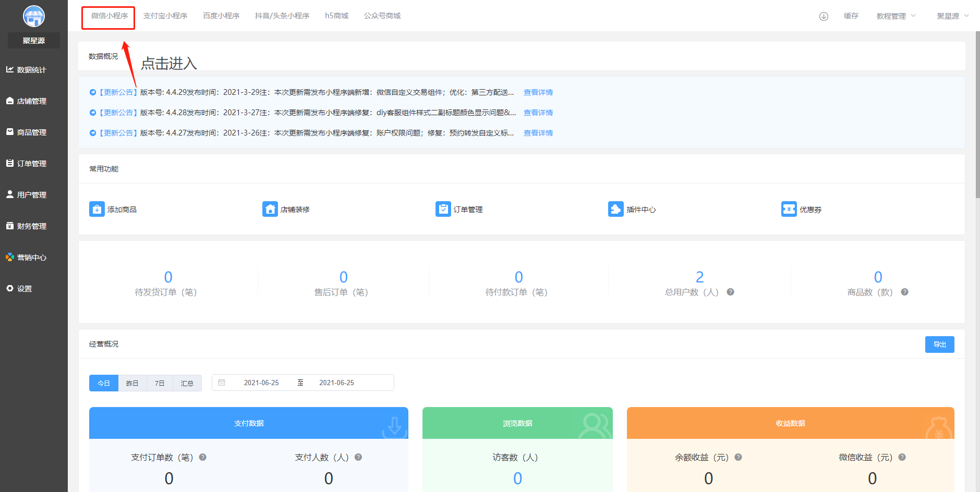This screenshot has width=980, height=492.
Task: Click the 聚星源 store logo icon
Action: click(34, 16)
